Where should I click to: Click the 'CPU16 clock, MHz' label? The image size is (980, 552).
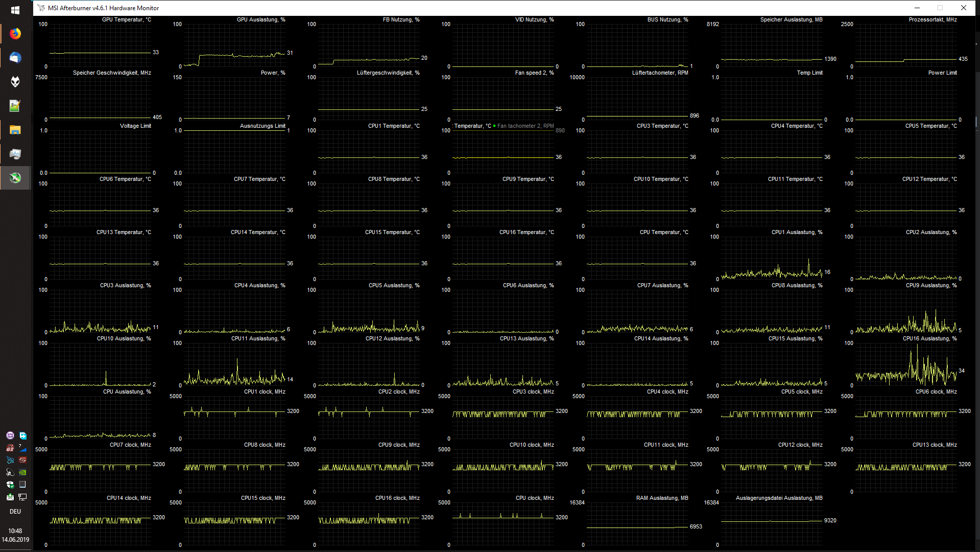pos(397,498)
